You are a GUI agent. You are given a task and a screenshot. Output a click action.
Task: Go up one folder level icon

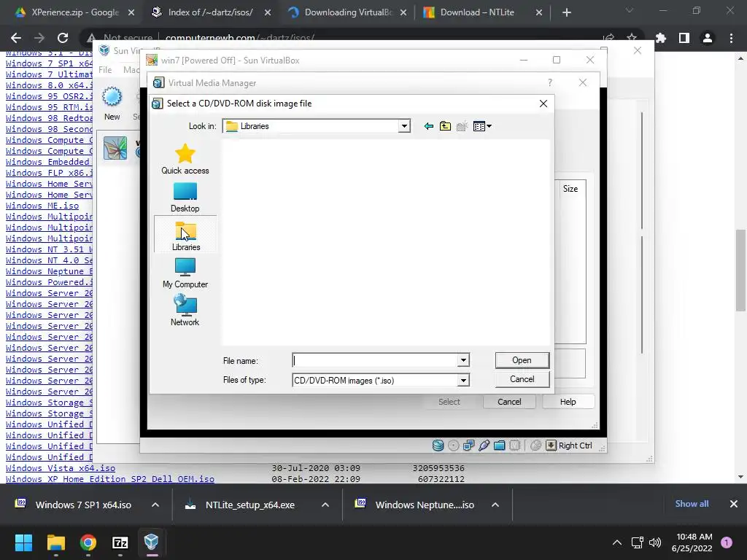(x=445, y=126)
